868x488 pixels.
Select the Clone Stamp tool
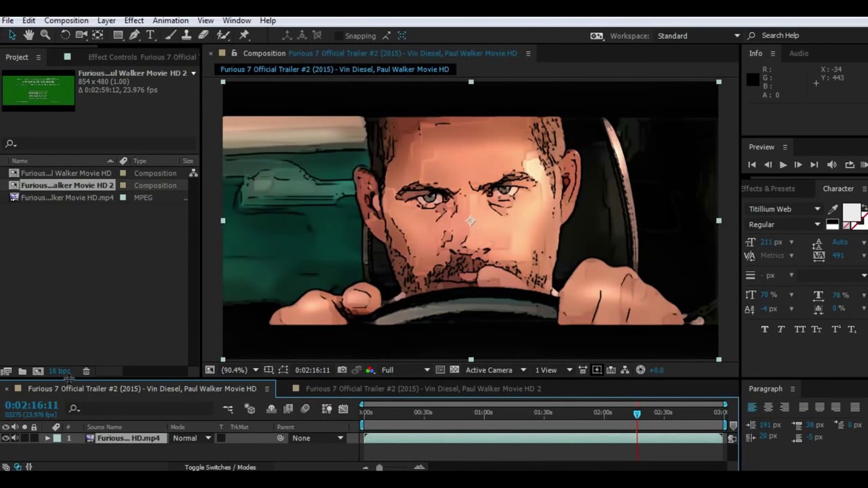pos(186,35)
